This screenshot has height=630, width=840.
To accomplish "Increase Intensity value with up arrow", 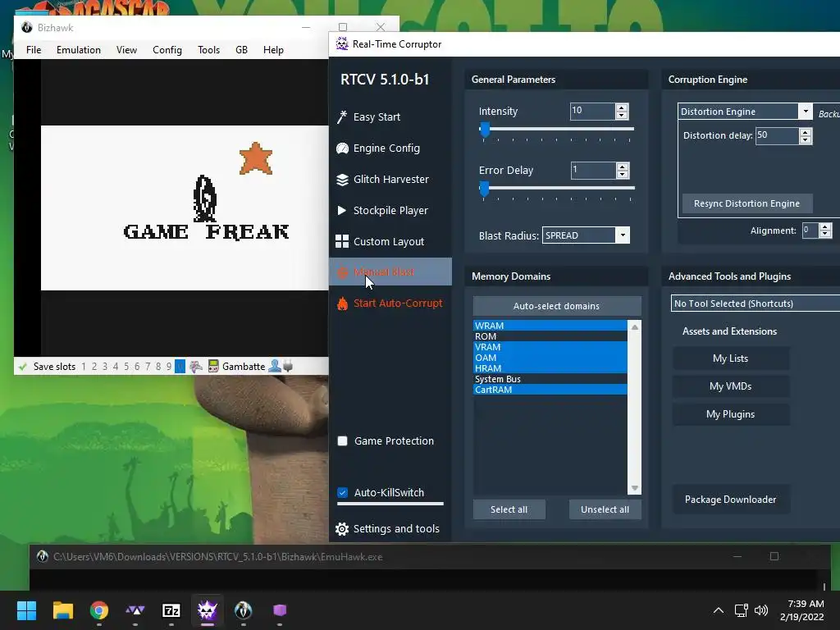I will 622,107.
